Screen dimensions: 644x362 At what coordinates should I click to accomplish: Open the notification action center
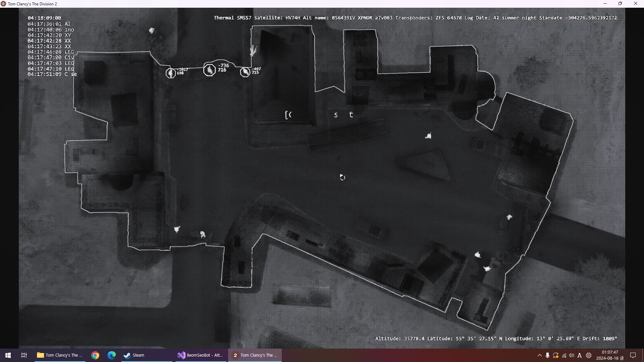633,355
